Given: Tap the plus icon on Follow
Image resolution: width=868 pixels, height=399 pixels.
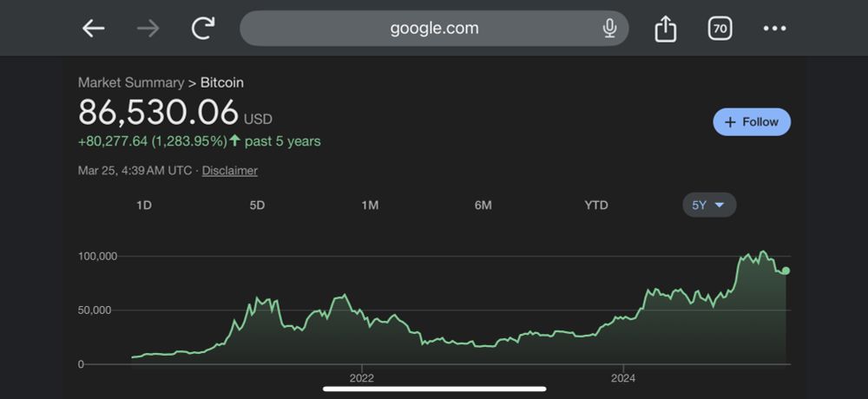Looking at the screenshot, I should pos(730,122).
